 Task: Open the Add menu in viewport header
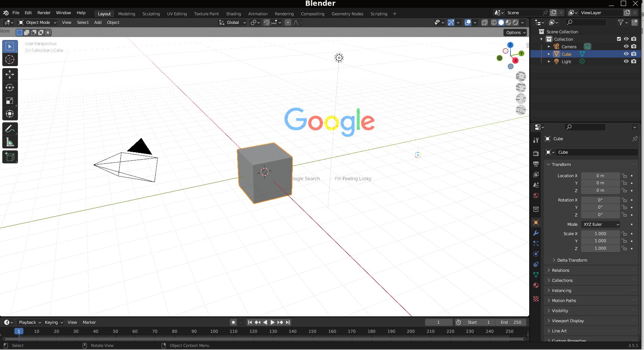coord(98,22)
